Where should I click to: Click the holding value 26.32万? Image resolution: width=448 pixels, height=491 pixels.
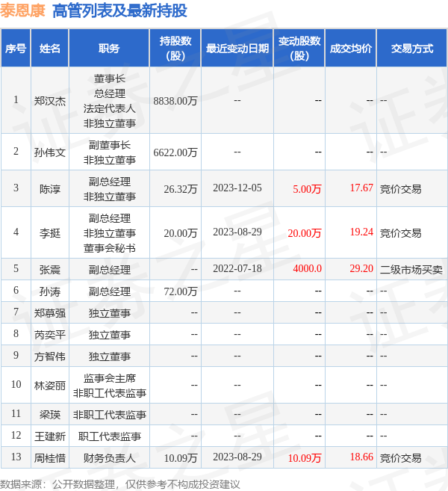[181, 189]
